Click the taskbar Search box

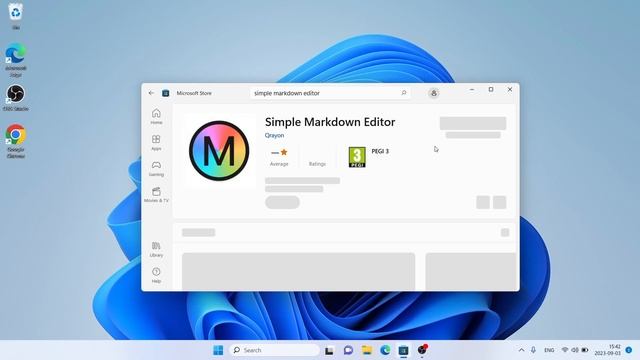pyautogui.click(x=274, y=350)
